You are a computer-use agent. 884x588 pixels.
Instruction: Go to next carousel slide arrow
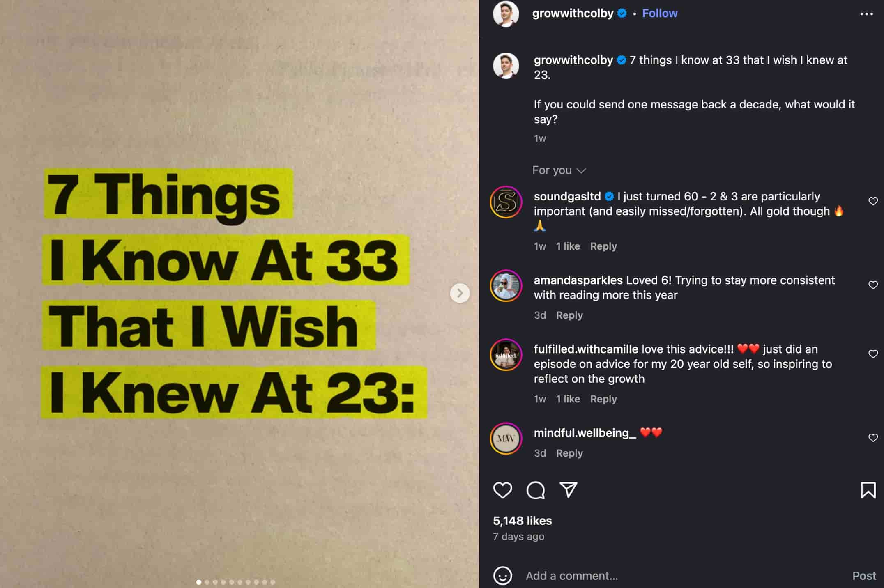pyautogui.click(x=460, y=293)
